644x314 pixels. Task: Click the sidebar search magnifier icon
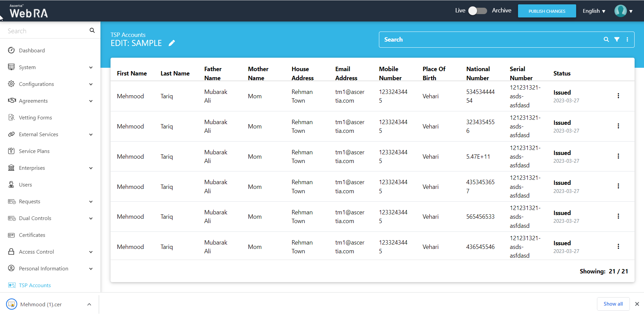click(92, 31)
